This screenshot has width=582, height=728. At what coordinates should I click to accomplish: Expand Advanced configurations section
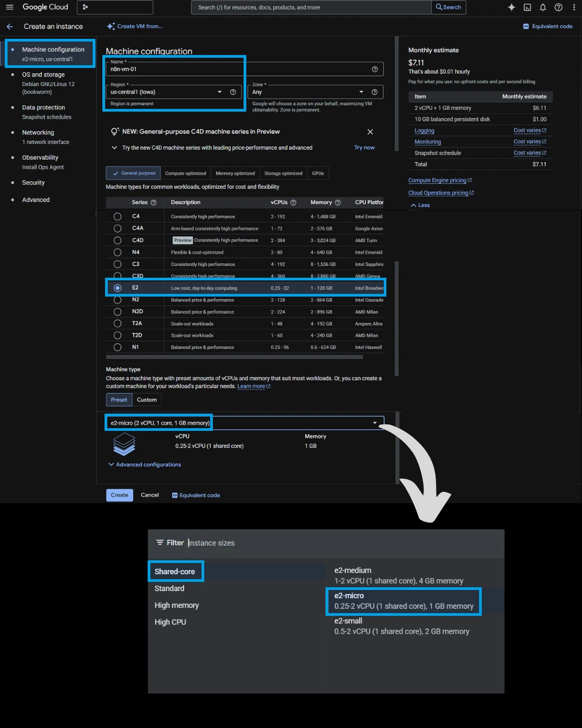click(x=144, y=464)
